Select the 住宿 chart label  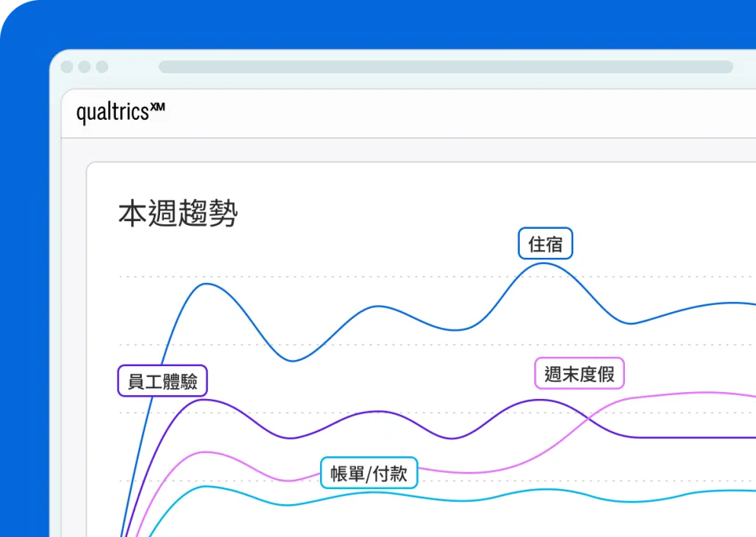coord(546,243)
